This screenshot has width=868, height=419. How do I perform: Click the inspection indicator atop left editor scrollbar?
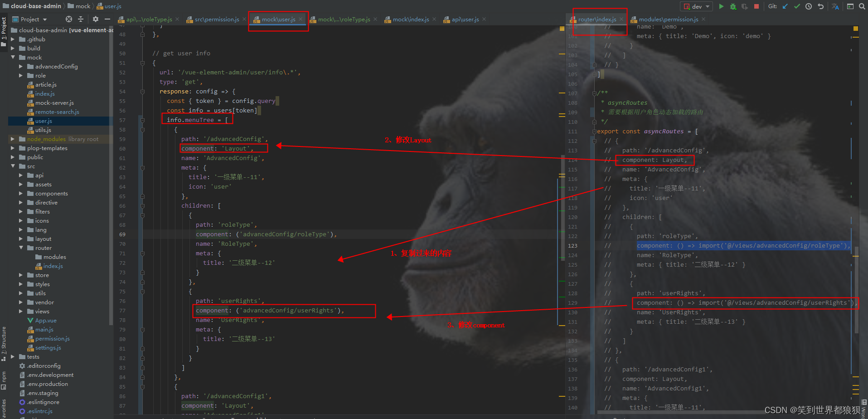pos(562,29)
